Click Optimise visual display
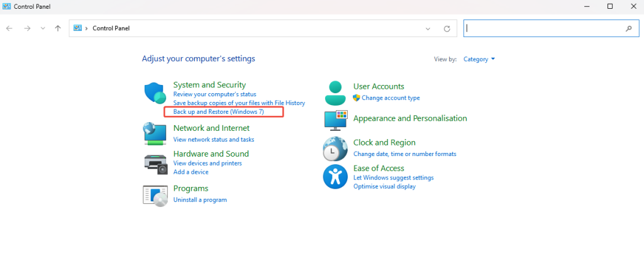 (384, 186)
